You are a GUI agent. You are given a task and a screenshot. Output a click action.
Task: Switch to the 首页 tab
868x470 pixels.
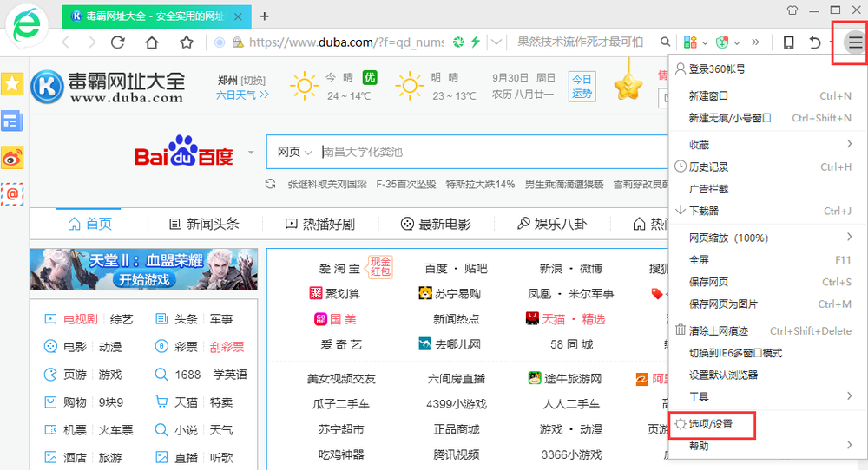tap(89, 224)
